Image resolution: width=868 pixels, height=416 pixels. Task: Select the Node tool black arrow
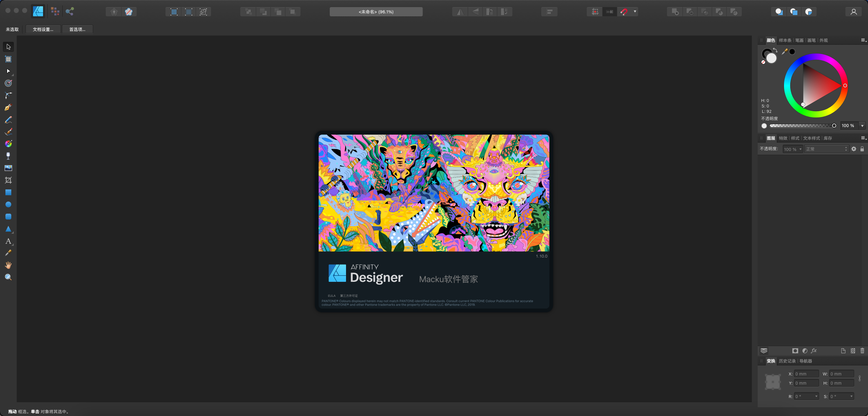click(8, 71)
